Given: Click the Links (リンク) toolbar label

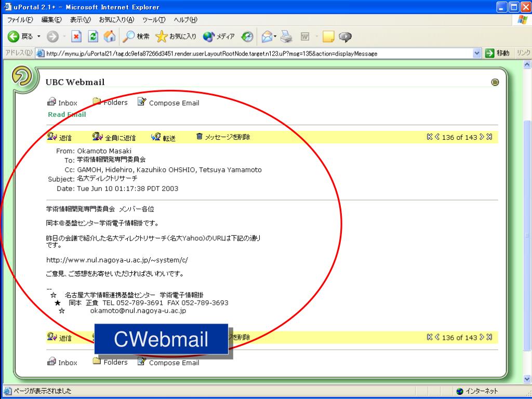Looking at the screenshot, I should [523, 53].
